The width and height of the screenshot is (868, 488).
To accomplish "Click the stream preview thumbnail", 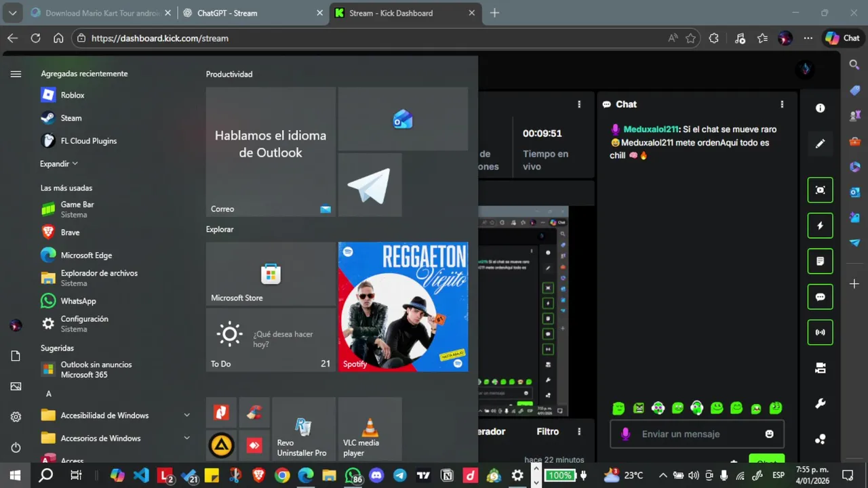I will pos(523,311).
